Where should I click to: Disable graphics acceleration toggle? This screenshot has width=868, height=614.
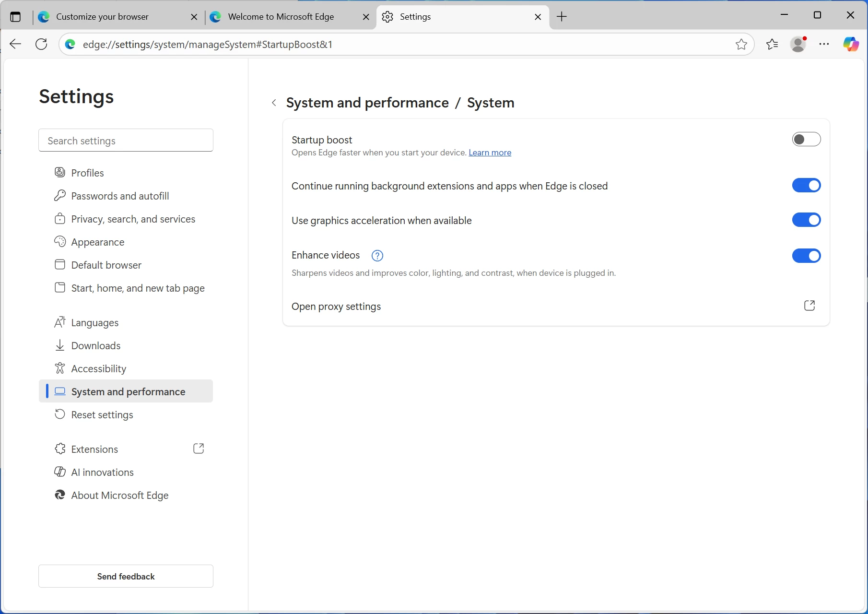coord(806,220)
